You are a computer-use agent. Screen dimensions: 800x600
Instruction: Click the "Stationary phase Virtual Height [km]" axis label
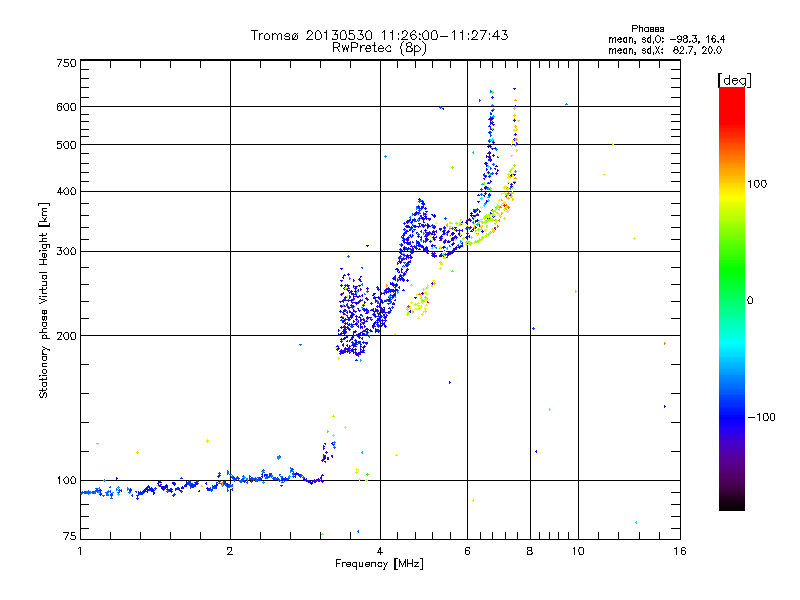[43, 300]
